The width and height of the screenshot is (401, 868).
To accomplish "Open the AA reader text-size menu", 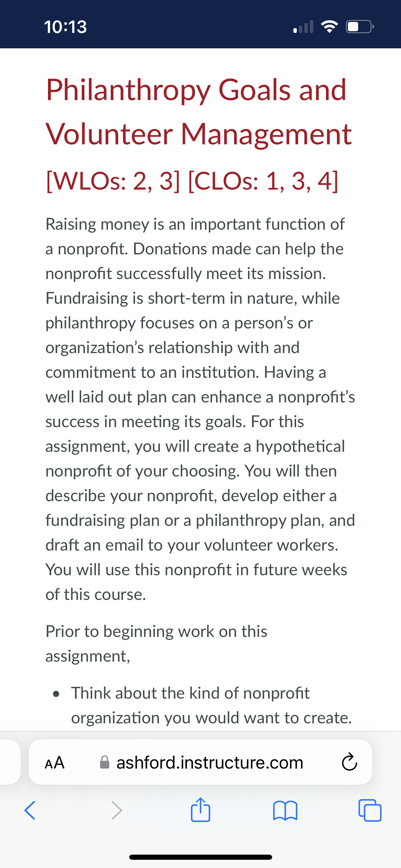I will (x=55, y=763).
